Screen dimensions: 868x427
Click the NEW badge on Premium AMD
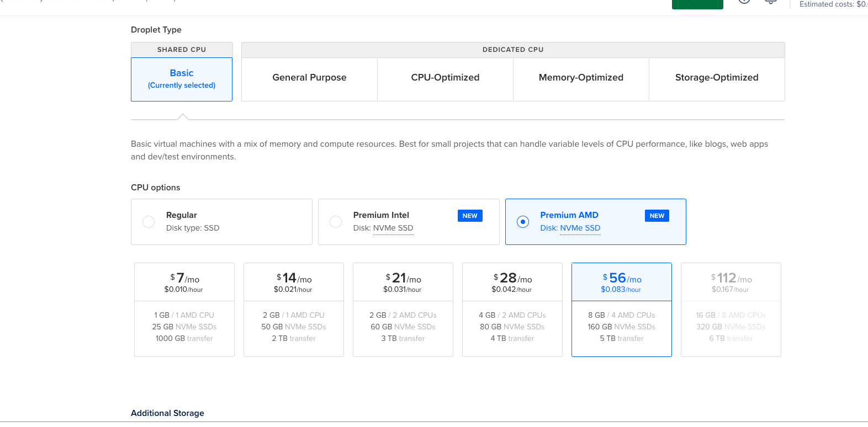657,216
